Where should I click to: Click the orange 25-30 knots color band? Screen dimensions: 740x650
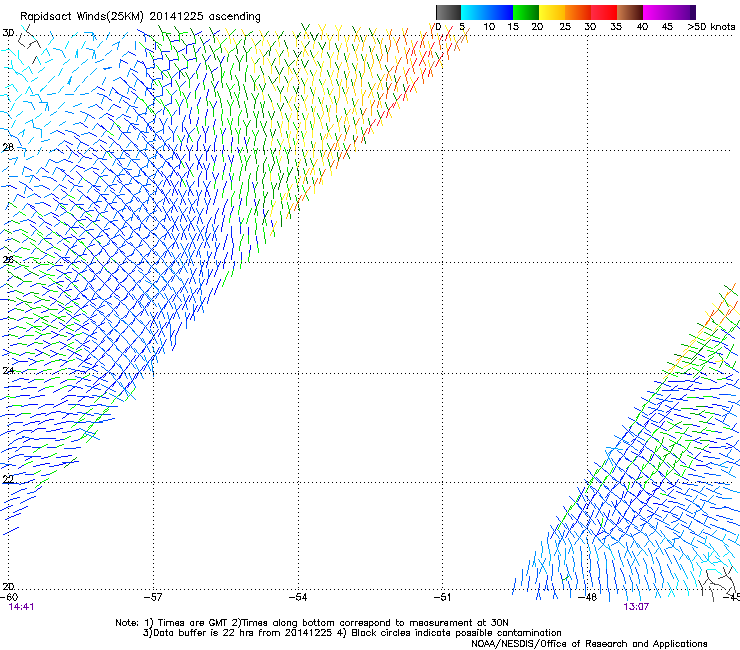[x=578, y=12]
